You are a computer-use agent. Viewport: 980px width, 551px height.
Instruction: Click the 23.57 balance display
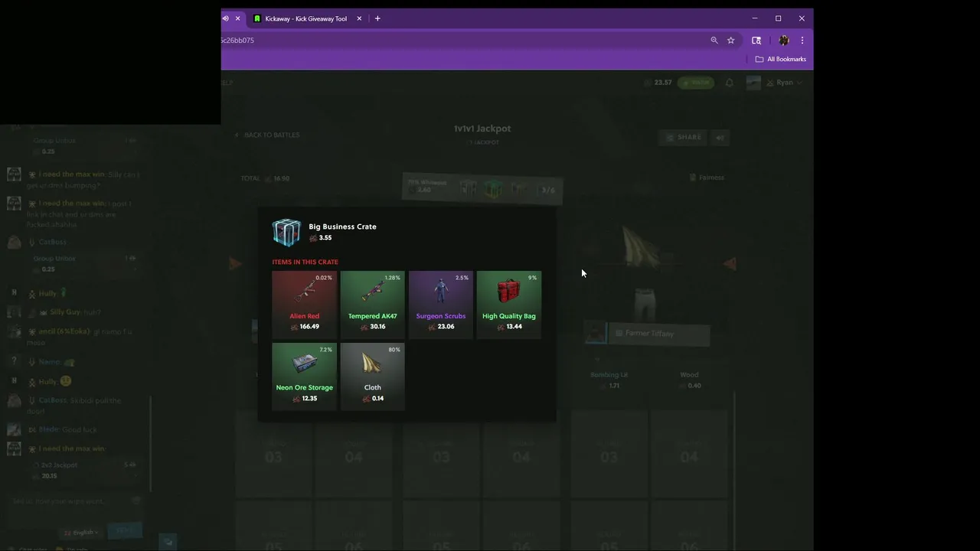(658, 83)
